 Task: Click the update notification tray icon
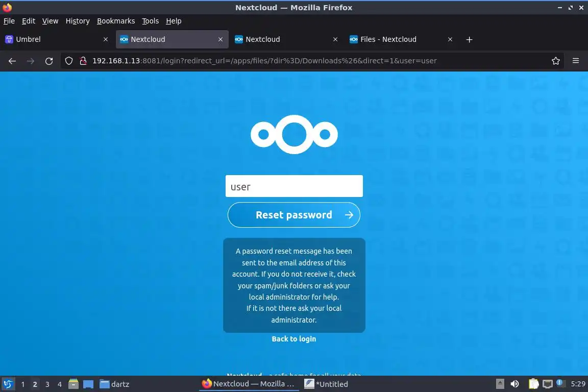pyautogui.click(x=559, y=383)
